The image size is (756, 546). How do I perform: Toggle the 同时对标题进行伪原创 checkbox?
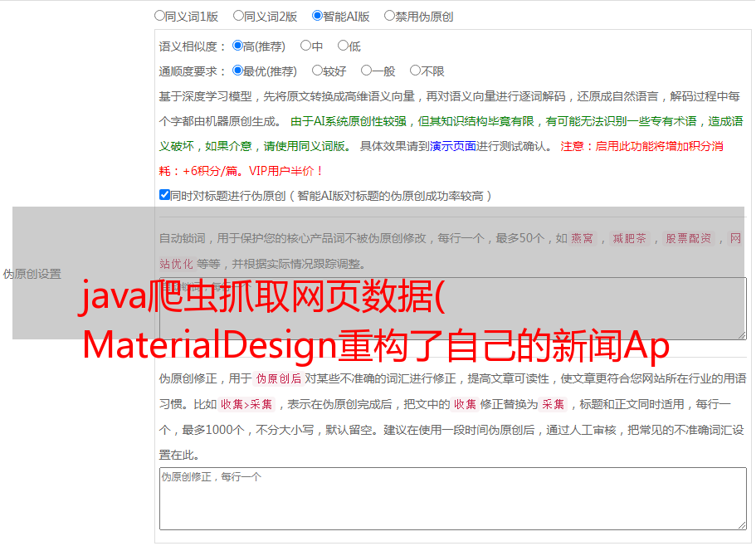(164, 195)
